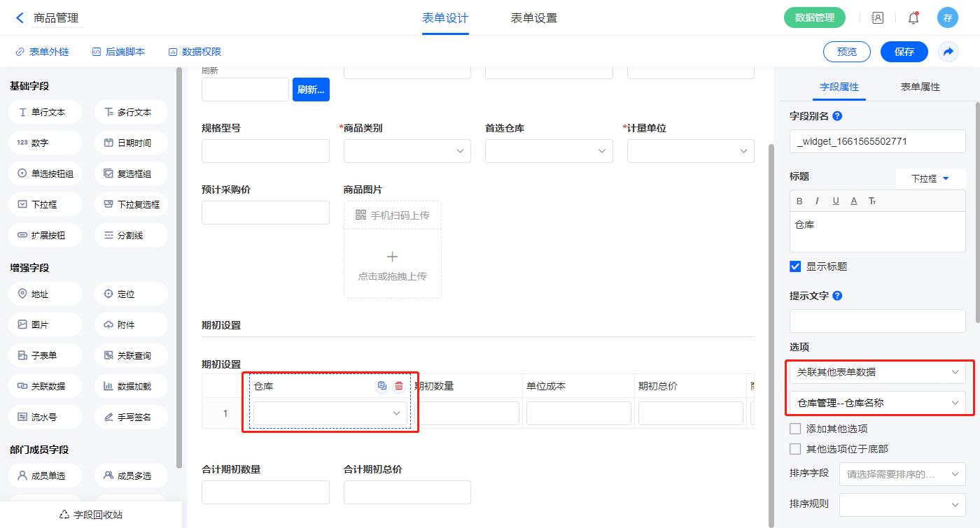Switch to the 表单属性 tab
The height and width of the screenshot is (528, 980).
click(x=920, y=87)
